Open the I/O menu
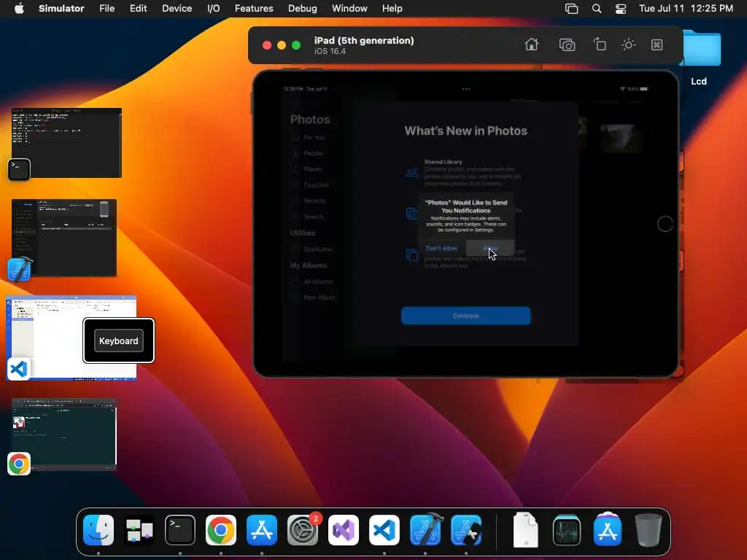This screenshot has width=747, height=560. click(x=214, y=9)
